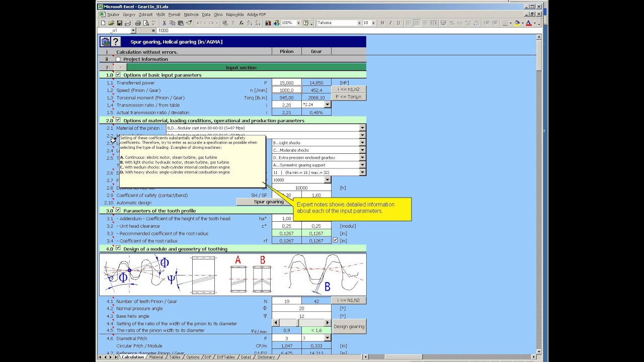Click the New workbook icon
This screenshot has width=644, height=362.
pos(103,23)
